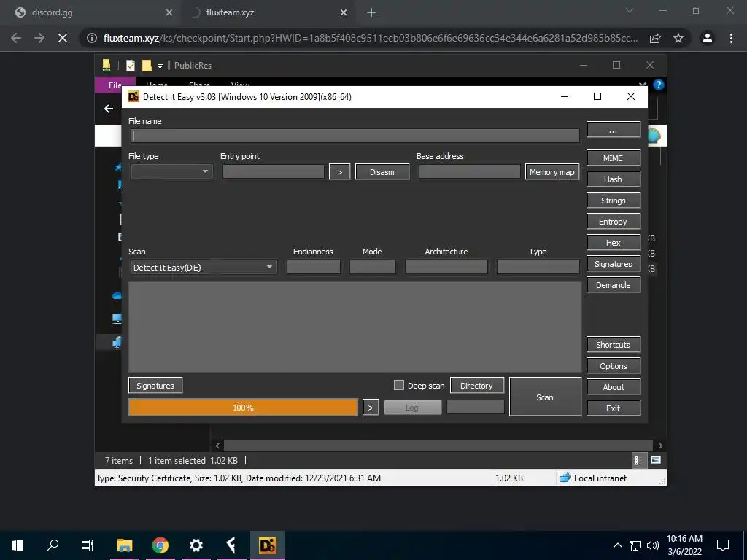Image resolution: width=747 pixels, height=560 pixels.
Task: Open Settings gear in the taskbar
Action: click(196, 545)
